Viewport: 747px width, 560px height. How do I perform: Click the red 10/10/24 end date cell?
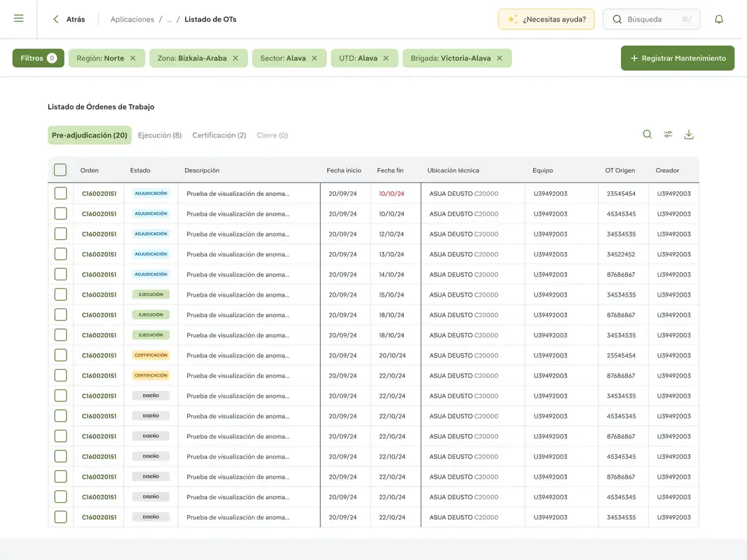pyautogui.click(x=392, y=194)
